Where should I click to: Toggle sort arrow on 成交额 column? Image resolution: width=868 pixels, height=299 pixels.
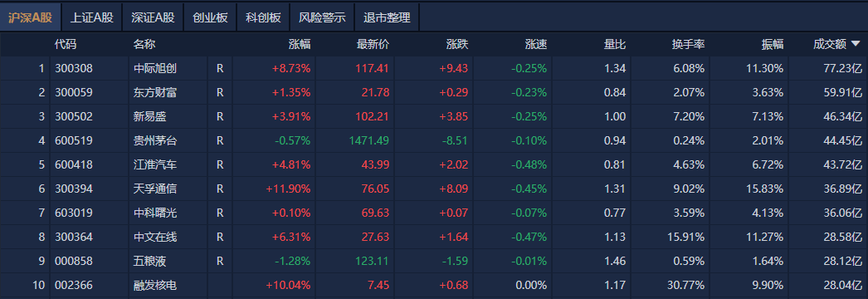(x=856, y=44)
